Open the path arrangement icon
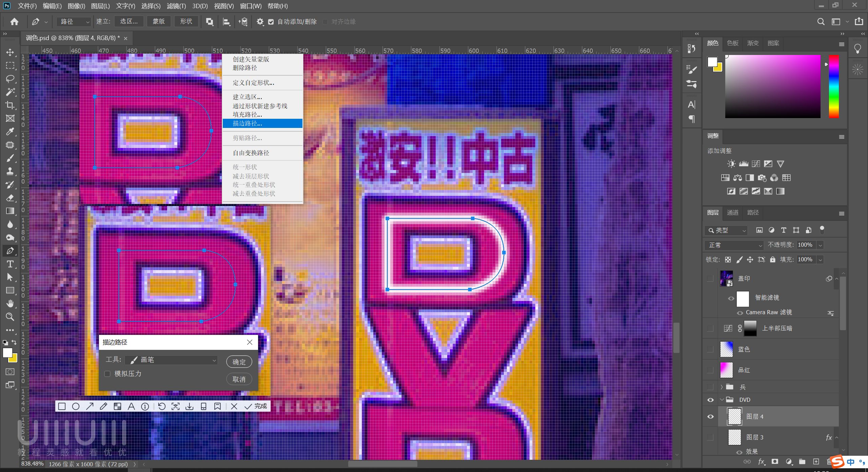The image size is (868, 472). click(x=243, y=22)
